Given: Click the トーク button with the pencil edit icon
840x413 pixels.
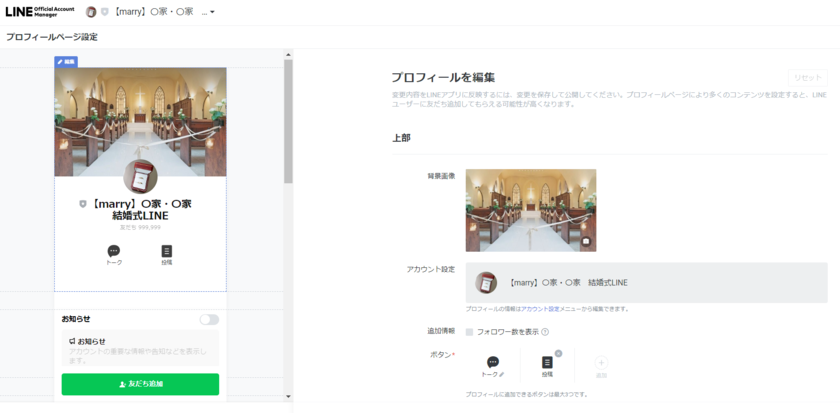Looking at the screenshot, I should tap(493, 367).
